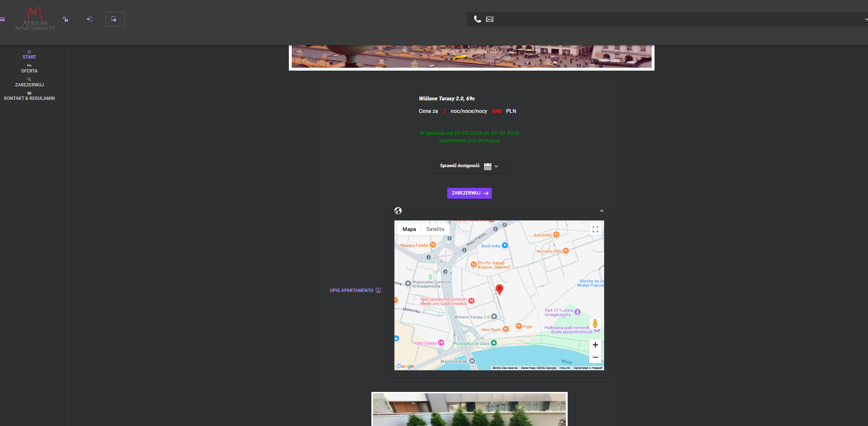Collapse the map panel with chevron
This screenshot has width=868, height=426.
point(602,211)
